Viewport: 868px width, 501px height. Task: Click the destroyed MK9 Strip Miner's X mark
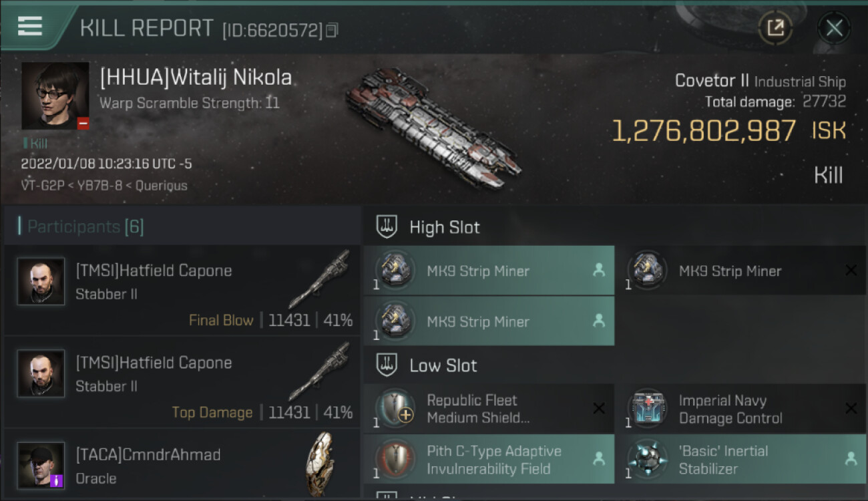tap(851, 271)
